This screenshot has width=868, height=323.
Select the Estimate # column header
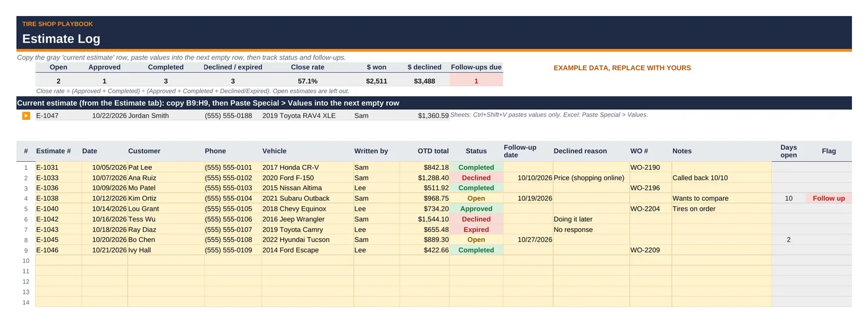pos(58,151)
